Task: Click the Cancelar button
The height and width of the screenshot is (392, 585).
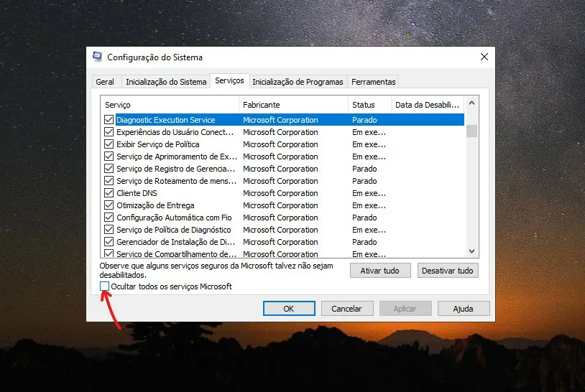Action: point(346,309)
